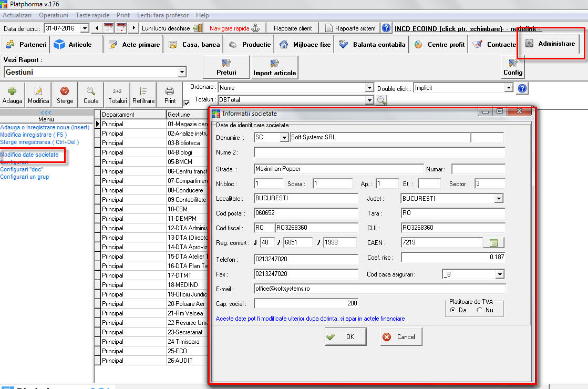
Task: Open the Print menu
Action: click(x=123, y=15)
